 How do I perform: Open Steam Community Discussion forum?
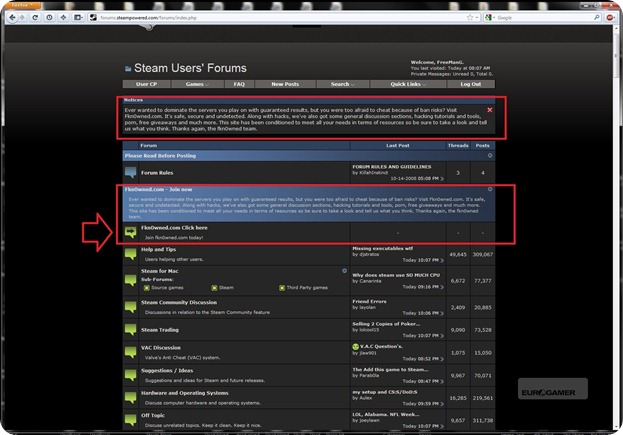pos(179,302)
